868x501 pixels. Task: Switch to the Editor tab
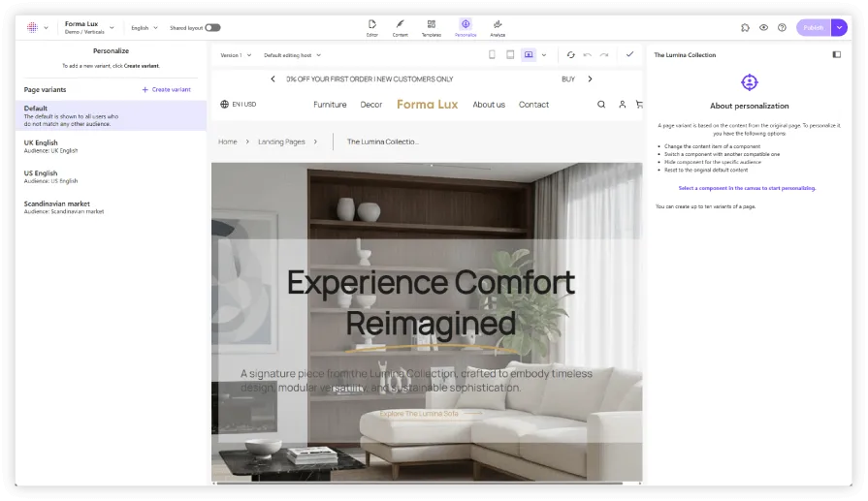pos(372,28)
